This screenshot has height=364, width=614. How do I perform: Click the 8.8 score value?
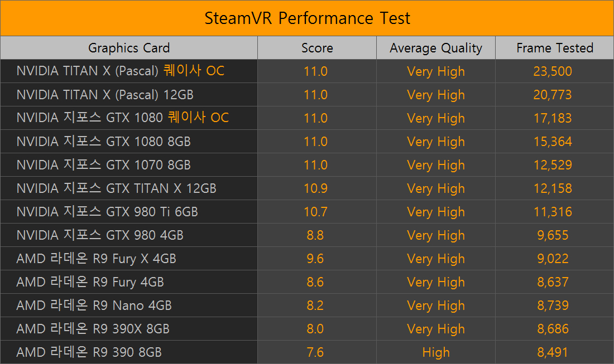click(x=315, y=235)
